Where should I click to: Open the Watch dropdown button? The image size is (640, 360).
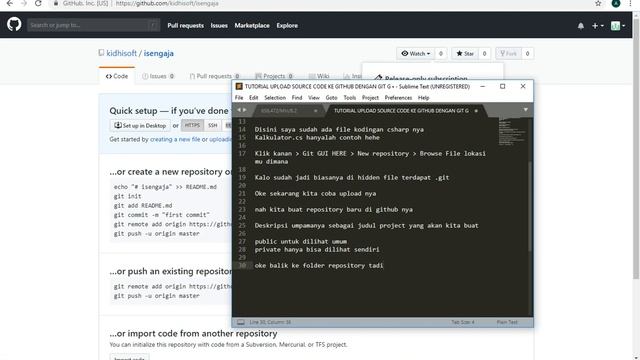tap(416, 53)
